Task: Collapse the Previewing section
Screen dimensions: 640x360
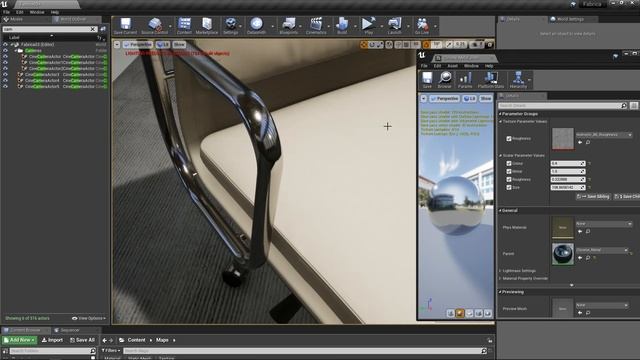Action: coord(500,292)
